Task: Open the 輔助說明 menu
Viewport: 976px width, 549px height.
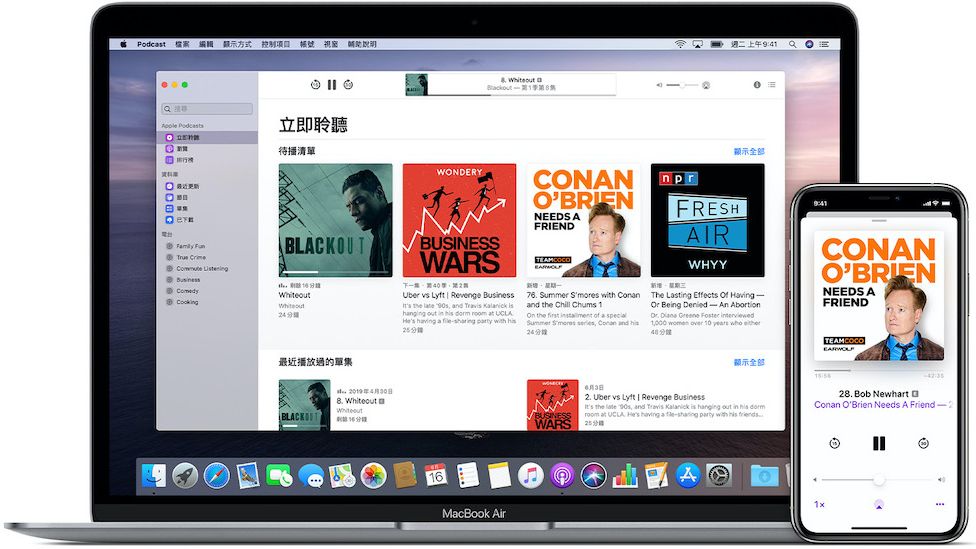Action: [362, 44]
